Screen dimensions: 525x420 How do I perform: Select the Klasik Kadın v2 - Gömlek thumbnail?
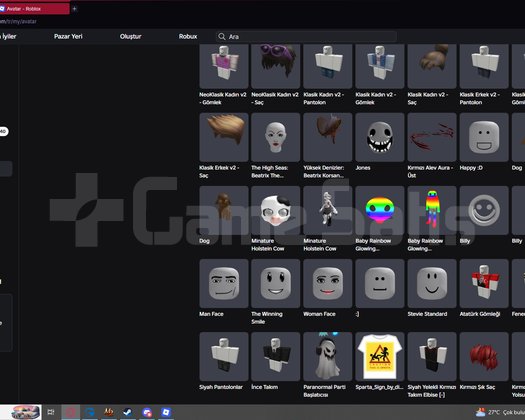[x=380, y=66]
